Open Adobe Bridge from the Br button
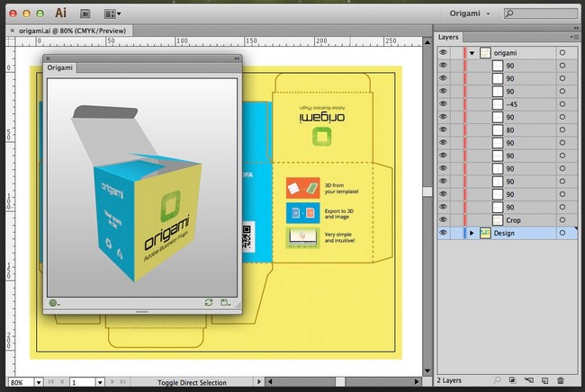 click(x=85, y=13)
